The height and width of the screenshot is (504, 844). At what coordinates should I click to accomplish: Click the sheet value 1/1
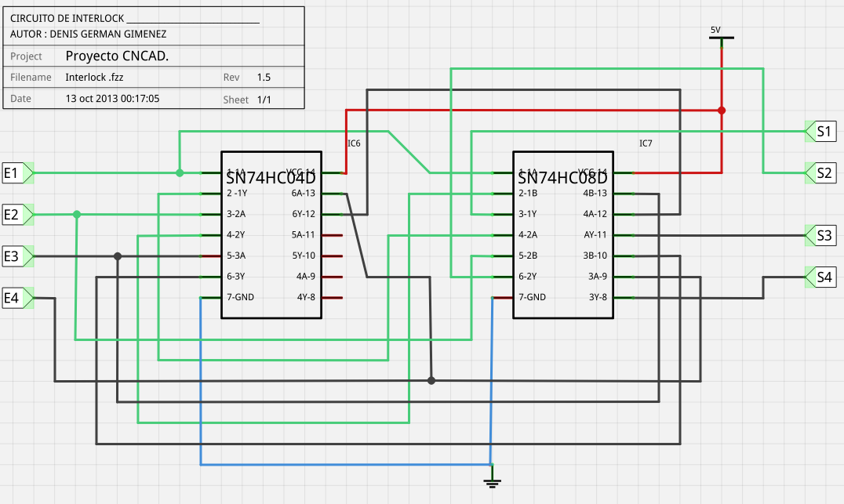[264, 100]
